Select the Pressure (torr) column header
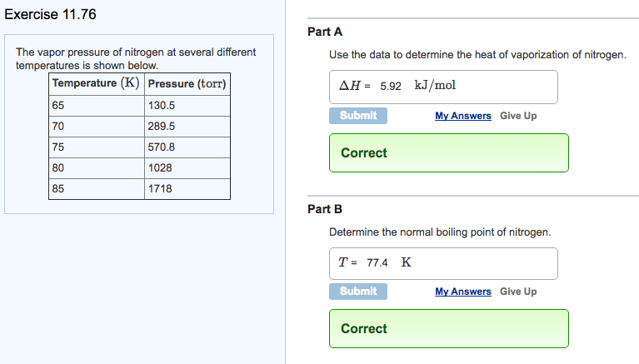 (x=187, y=83)
